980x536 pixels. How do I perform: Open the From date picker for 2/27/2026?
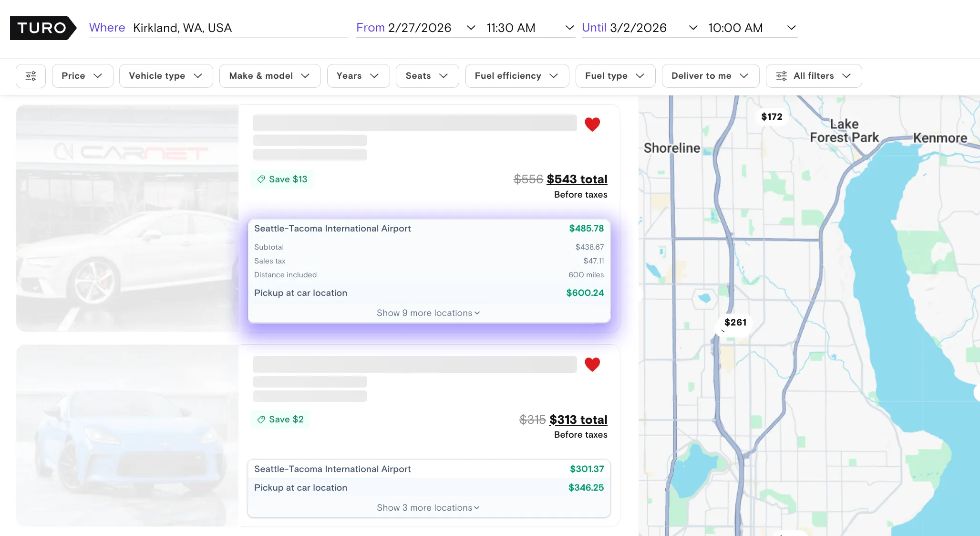tap(420, 28)
